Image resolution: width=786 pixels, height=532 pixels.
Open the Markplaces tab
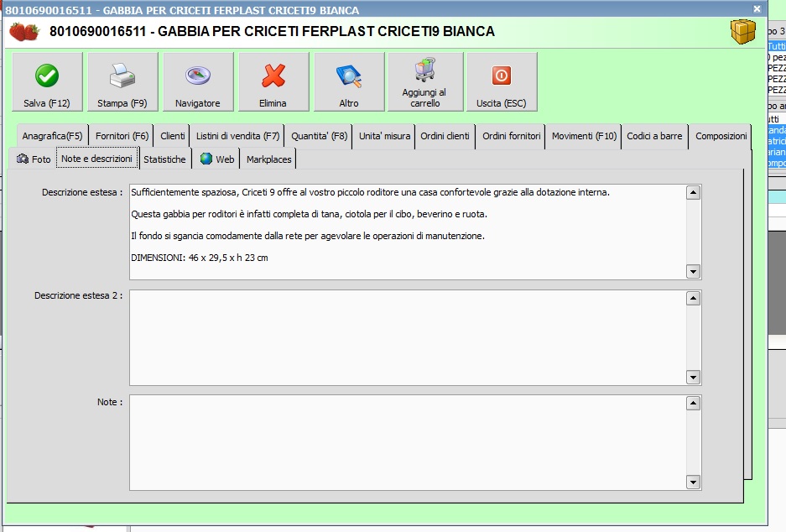[268, 159]
